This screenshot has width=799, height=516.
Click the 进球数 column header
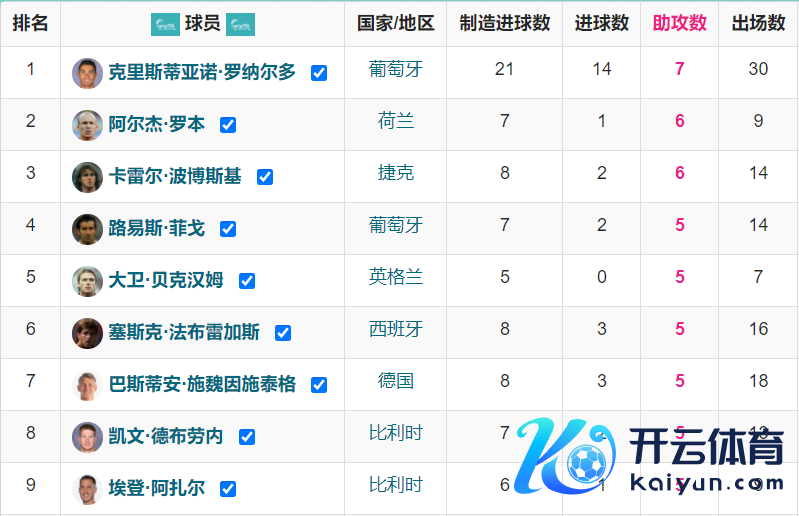pos(601,24)
